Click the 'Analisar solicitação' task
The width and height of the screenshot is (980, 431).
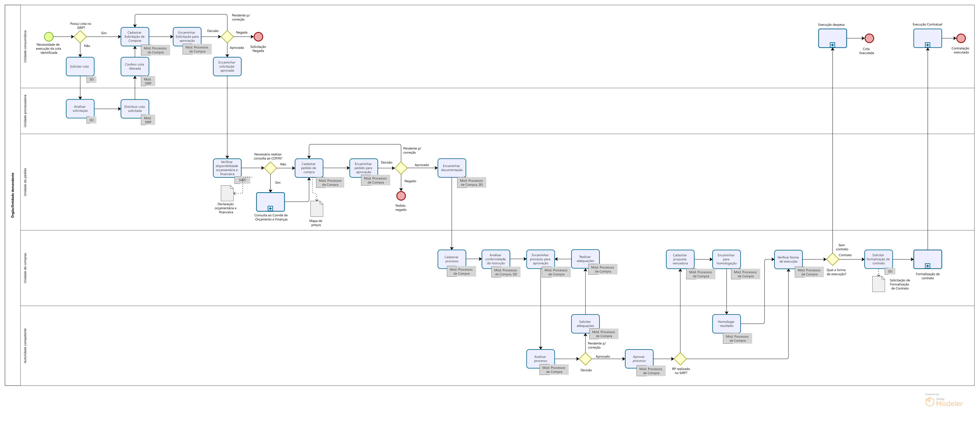(80, 109)
